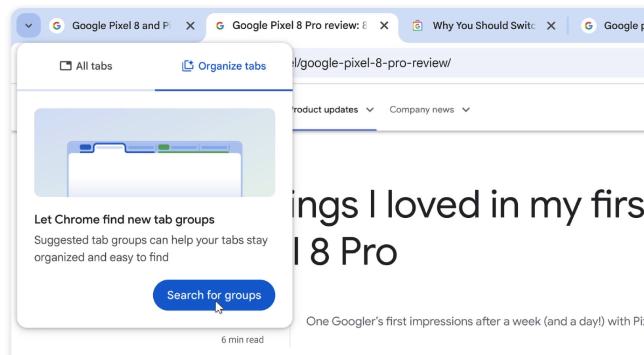Screen dimensions: 644x355
Task: Close the Google Pixel 8 Pro review tab
Action: [x=385, y=25]
